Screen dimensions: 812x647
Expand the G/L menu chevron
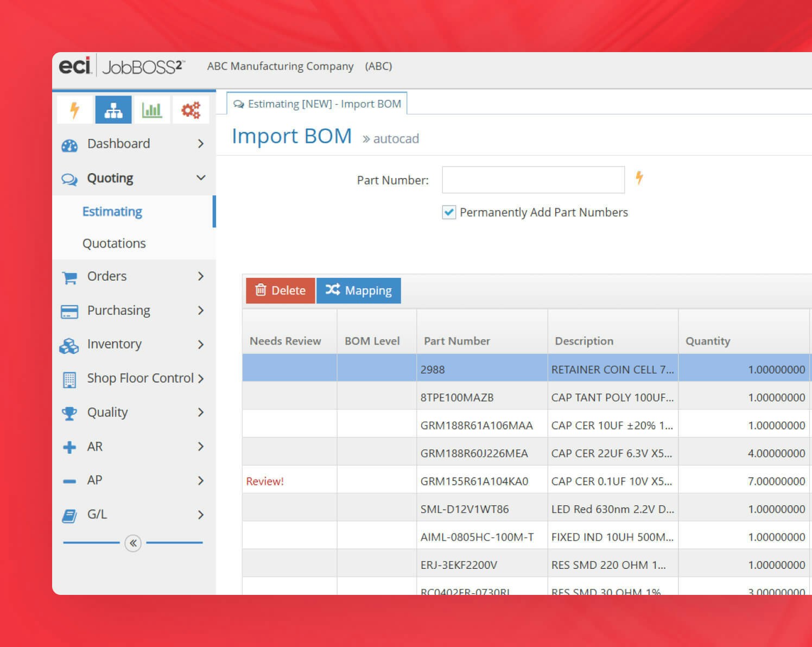point(201,515)
